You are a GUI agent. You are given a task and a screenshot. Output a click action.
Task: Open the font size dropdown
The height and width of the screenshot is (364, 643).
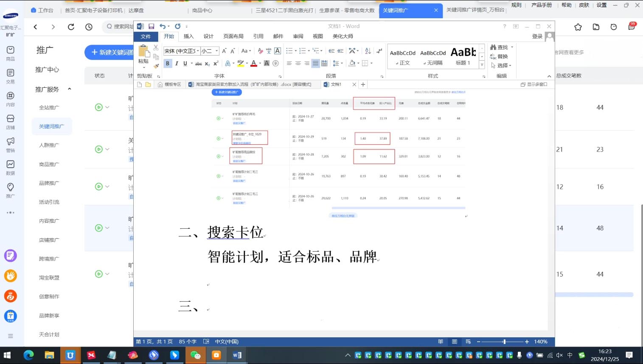[x=216, y=51]
